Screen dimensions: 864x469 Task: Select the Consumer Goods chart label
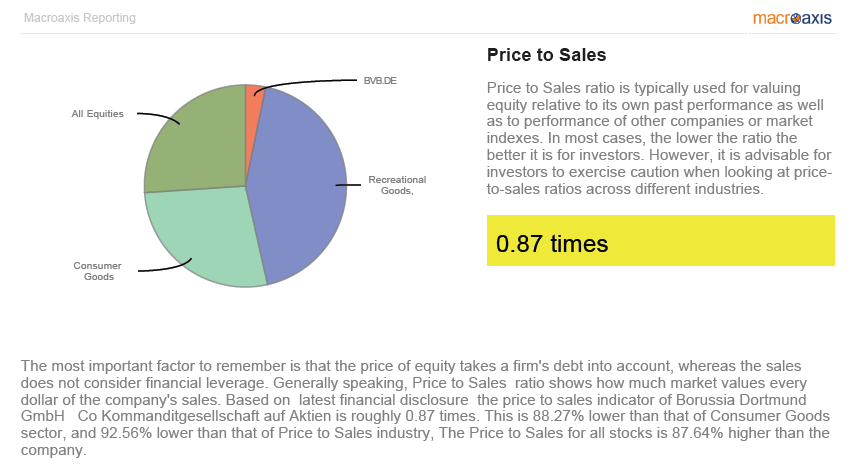[97, 271]
